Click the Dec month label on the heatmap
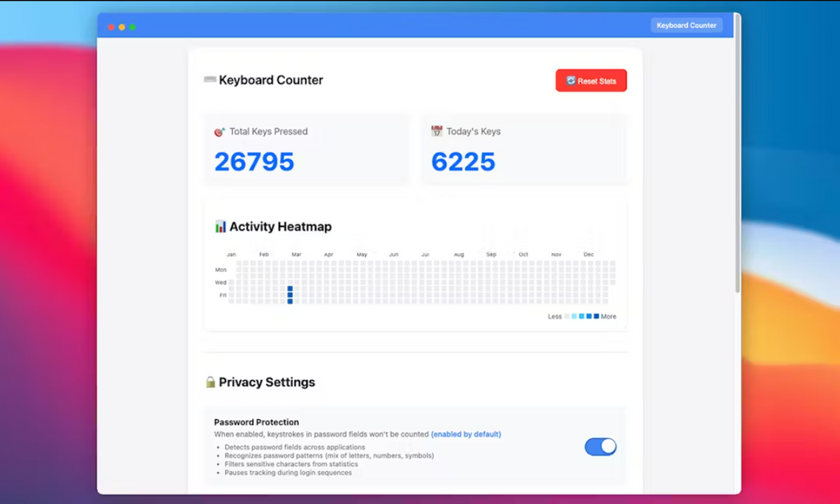 pos(589,254)
